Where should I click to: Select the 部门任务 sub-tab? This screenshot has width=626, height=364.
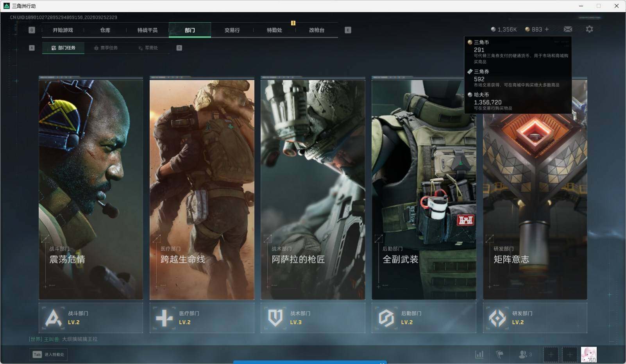coord(63,48)
